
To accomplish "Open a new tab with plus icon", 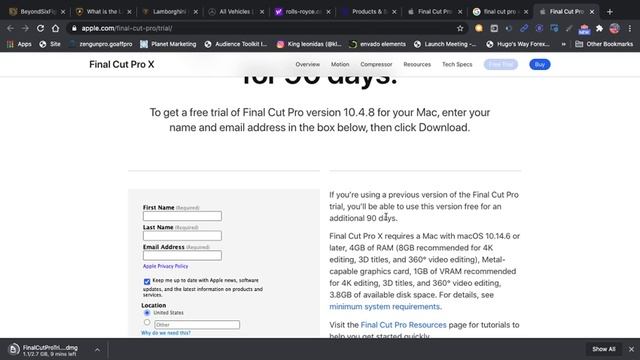I will [610, 12].
